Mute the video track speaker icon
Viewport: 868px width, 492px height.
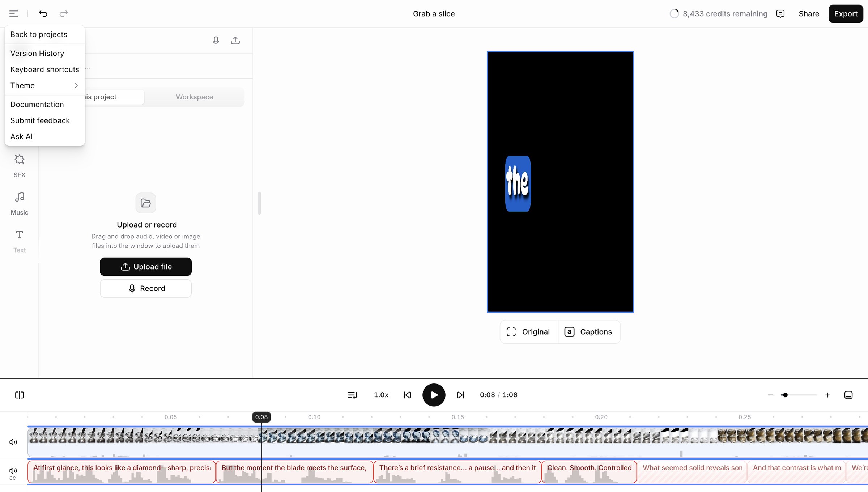click(x=13, y=442)
